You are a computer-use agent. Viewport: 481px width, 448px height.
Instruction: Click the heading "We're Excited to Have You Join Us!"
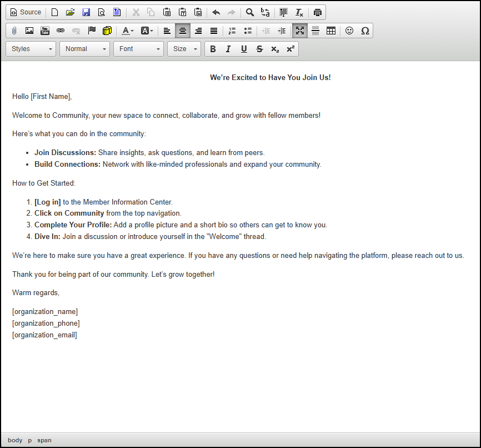(x=270, y=78)
